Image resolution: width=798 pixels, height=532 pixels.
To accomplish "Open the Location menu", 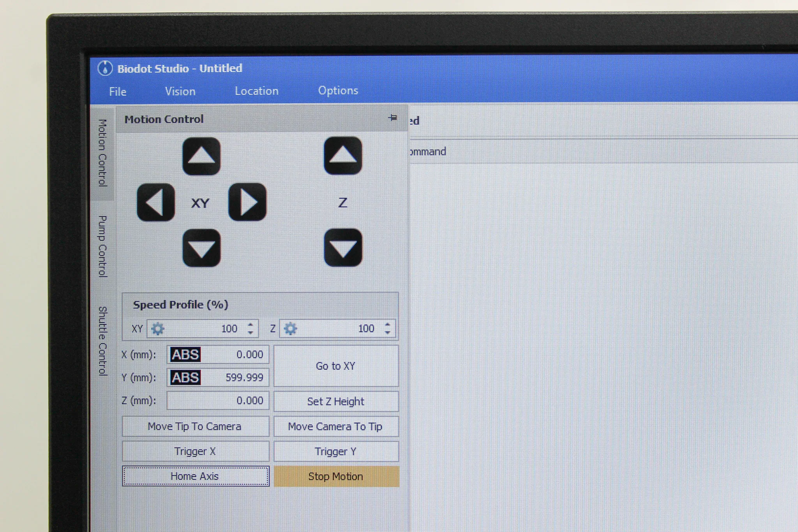I will tap(256, 91).
